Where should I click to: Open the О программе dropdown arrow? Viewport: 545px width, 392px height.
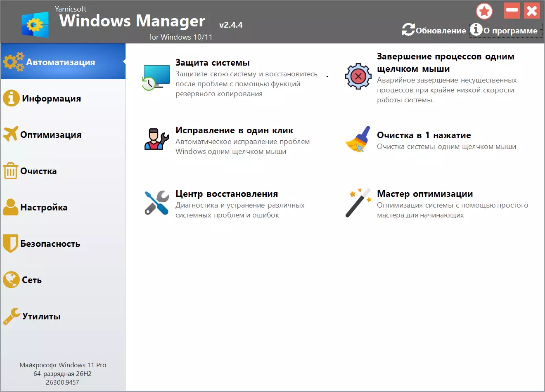[541, 30]
